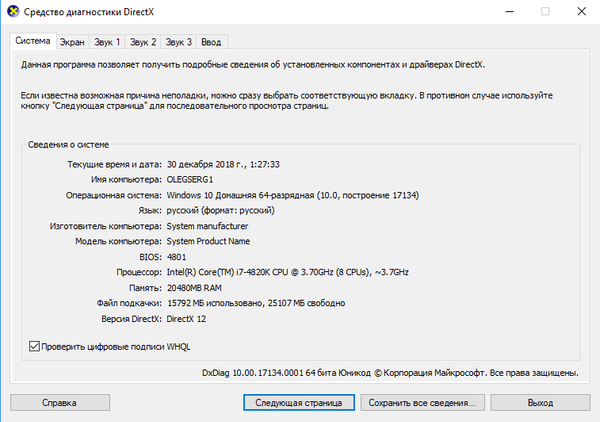
Task: Click the Сведения о системе group label
Action: pyautogui.click(x=68, y=145)
